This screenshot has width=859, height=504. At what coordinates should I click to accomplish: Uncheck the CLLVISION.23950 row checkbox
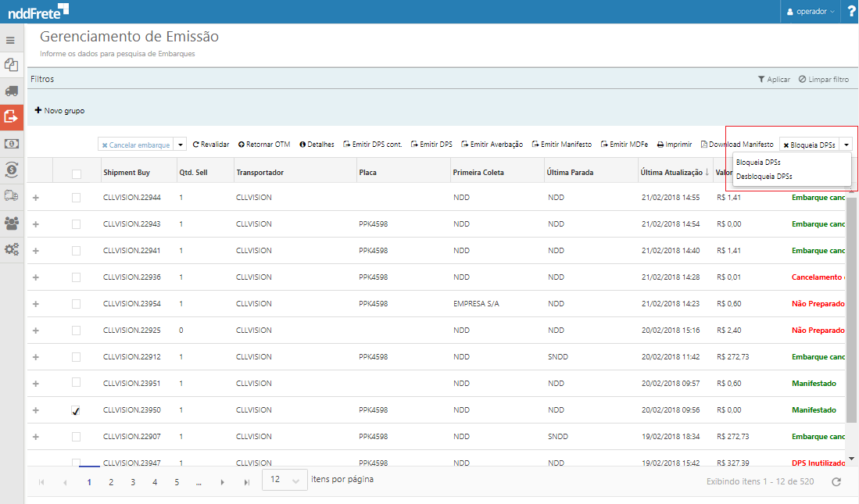click(x=76, y=410)
